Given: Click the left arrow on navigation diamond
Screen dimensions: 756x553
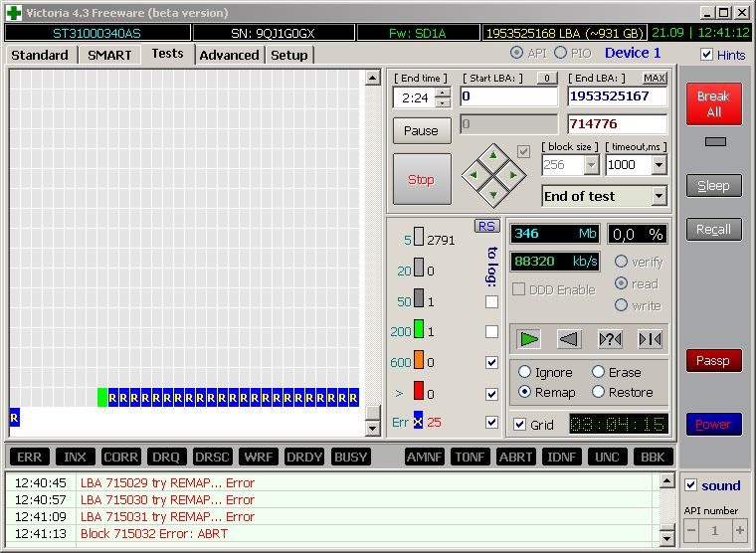Looking at the screenshot, I should tap(473, 175).
